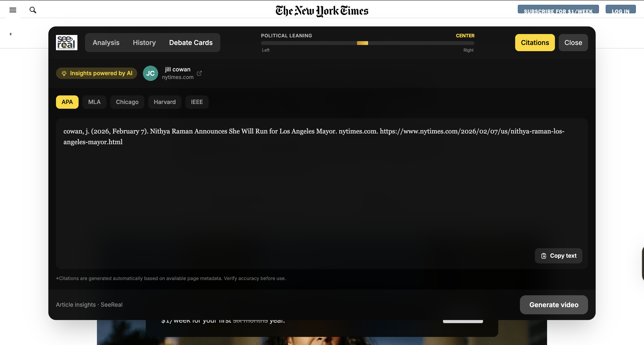Switch to IEEE citation format

(x=197, y=102)
